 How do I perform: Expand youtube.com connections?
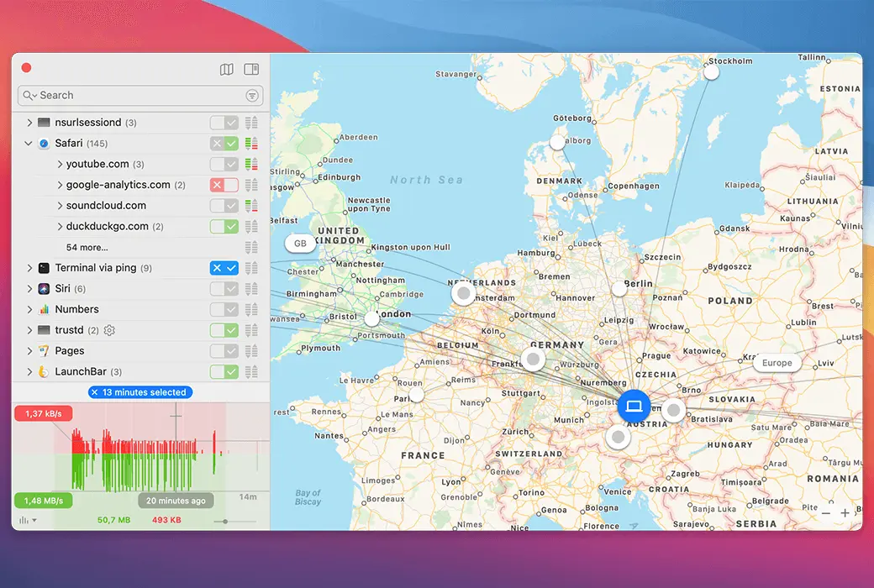59,164
